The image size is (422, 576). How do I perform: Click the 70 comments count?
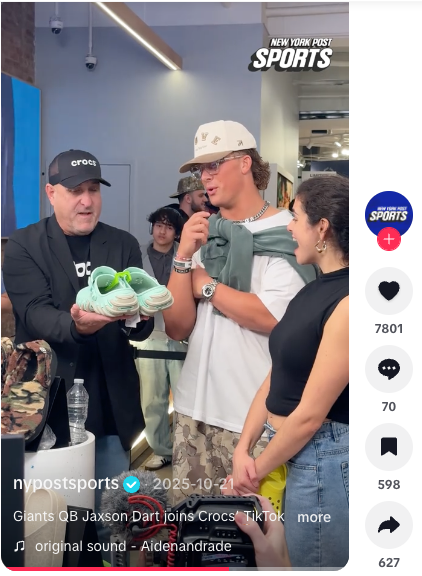(389, 407)
